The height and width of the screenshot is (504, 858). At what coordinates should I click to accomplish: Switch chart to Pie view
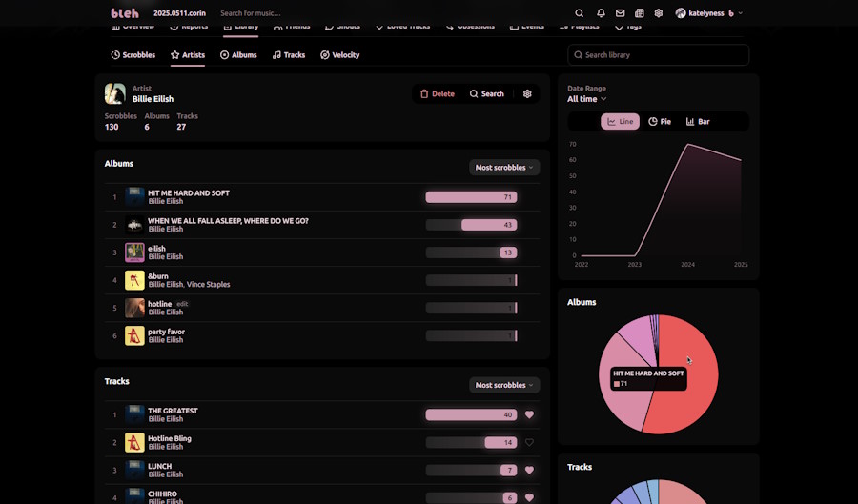point(660,122)
